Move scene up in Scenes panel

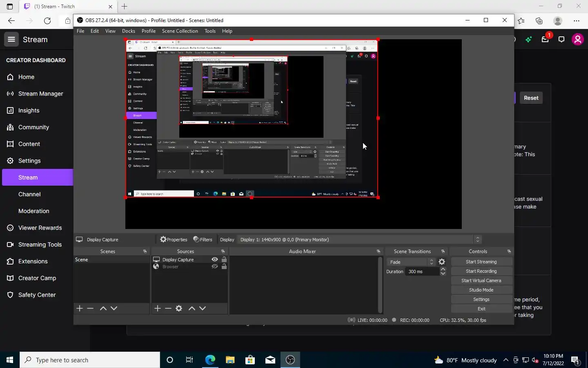click(103, 308)
